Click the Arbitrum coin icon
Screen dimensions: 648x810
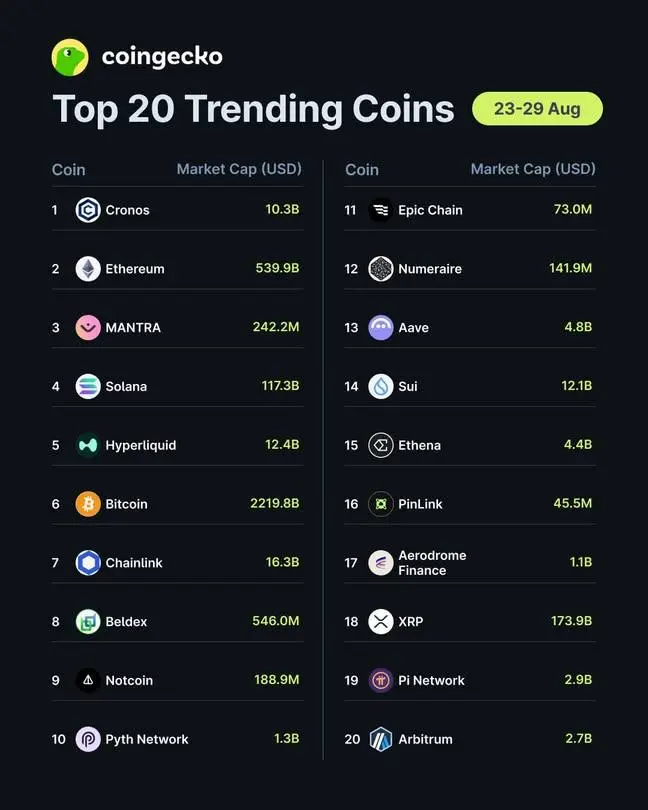click(x=381, y=739)
